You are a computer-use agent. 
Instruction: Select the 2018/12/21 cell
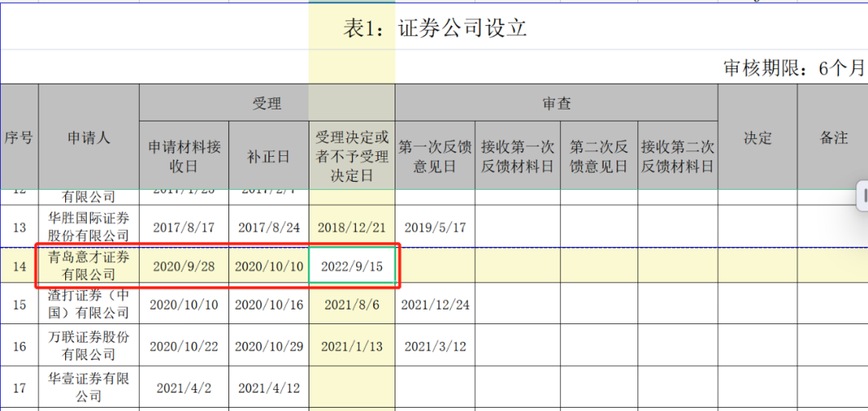coord(351,227)
